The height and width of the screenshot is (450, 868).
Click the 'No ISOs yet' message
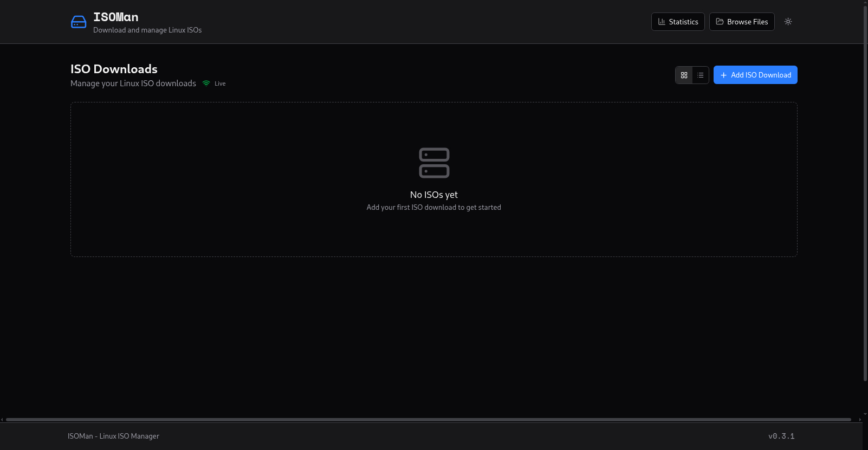(433, 195)
